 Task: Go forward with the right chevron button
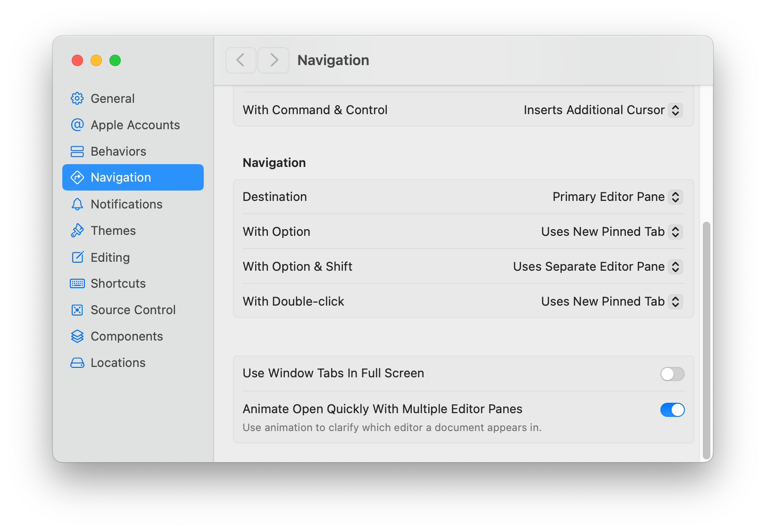[274, 60]
